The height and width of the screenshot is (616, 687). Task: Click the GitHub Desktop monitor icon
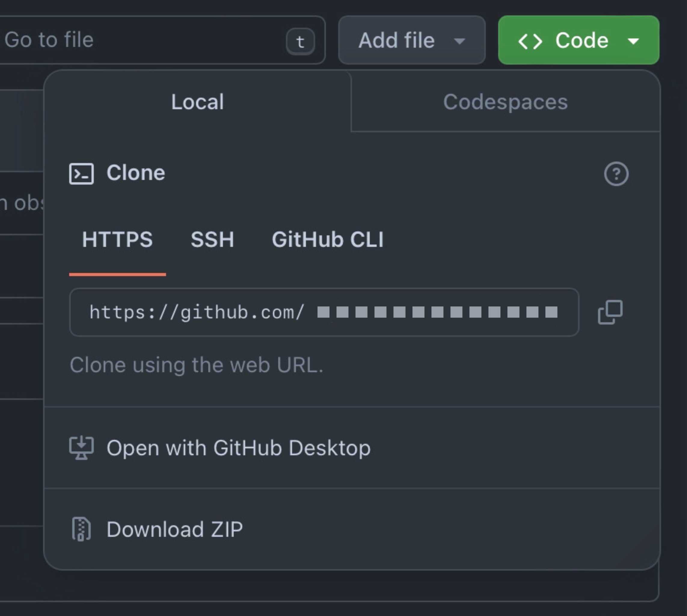point(82,448)
